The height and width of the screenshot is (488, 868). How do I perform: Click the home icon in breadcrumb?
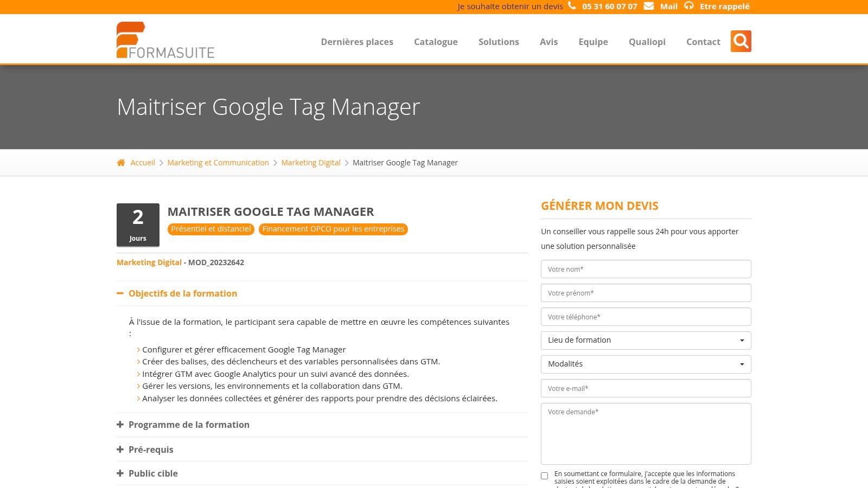[x=121, y=163]
